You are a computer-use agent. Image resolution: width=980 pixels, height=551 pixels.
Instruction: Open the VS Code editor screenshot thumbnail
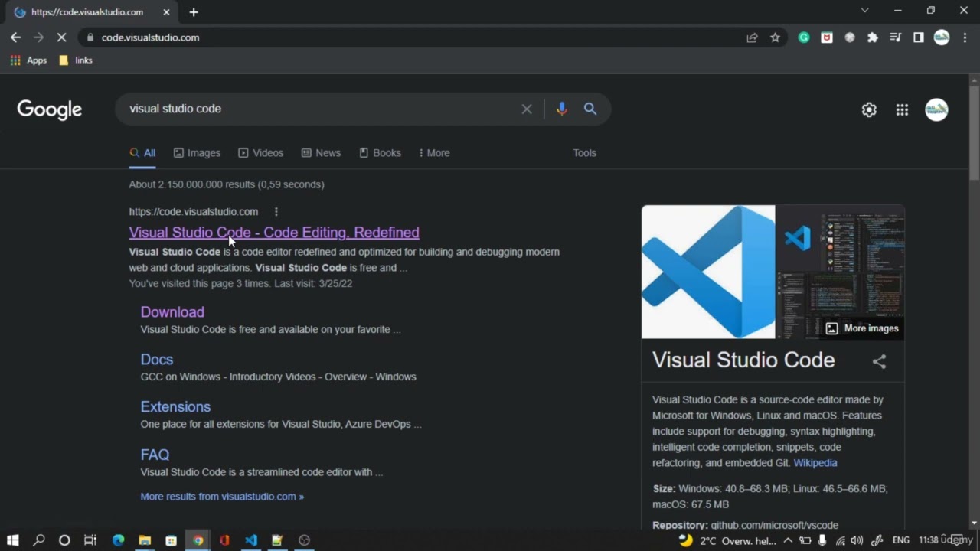coord(841,239)
